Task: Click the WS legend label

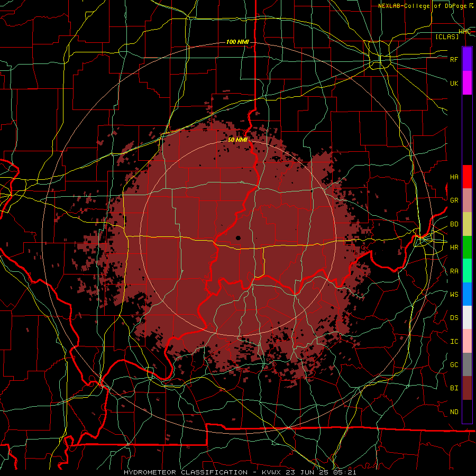Action: tap(454, 295)
